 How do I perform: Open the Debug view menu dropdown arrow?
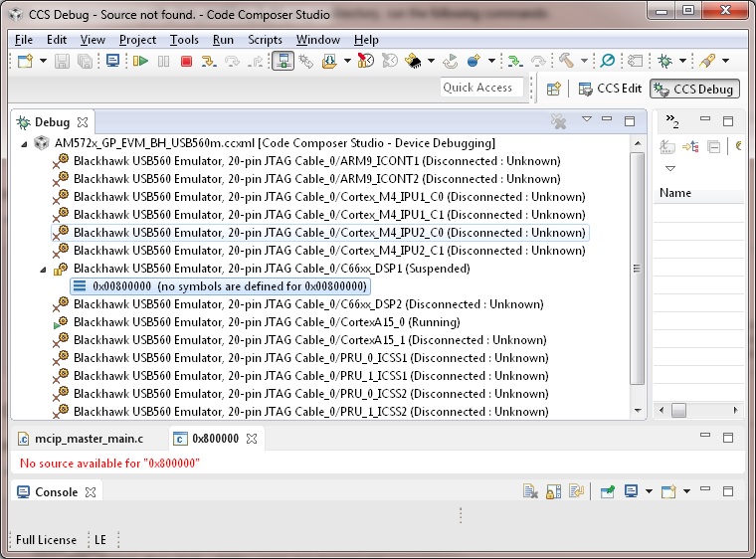coord(587,120)
